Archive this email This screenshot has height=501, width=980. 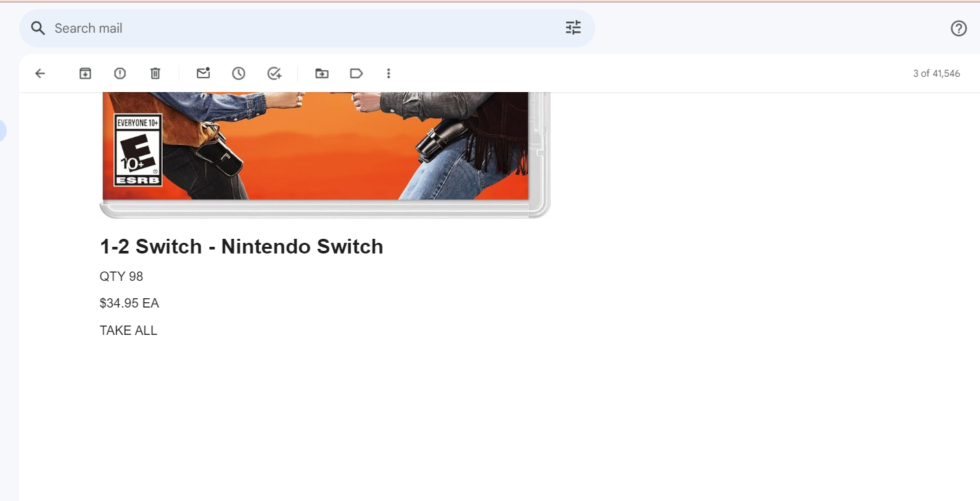(85, 73)
